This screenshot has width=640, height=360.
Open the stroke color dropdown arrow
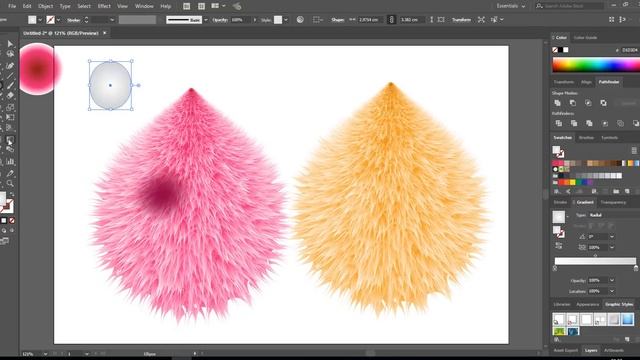(x=58, y=20)
